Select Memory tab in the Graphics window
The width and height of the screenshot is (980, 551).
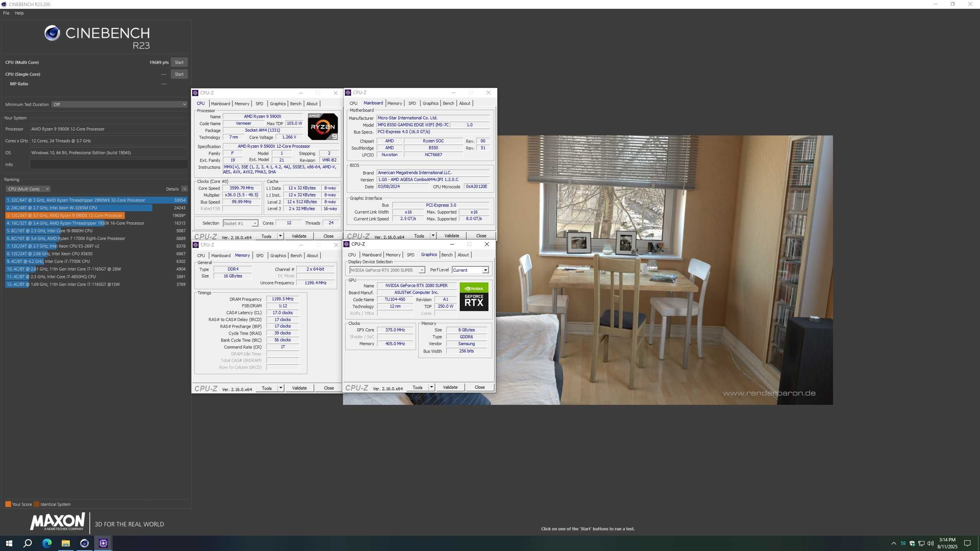pyautogui.click(x=393, y=255)
